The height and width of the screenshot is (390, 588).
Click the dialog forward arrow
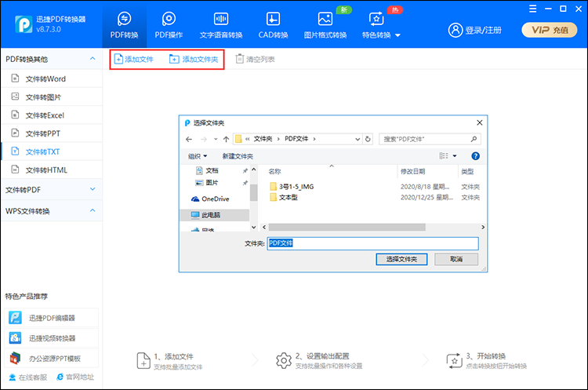pos(204,139)
